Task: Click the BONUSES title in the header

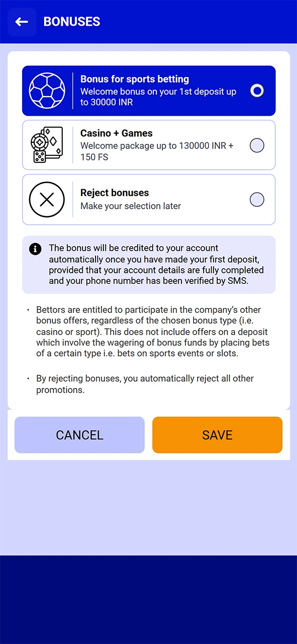Action: point(72,22)
